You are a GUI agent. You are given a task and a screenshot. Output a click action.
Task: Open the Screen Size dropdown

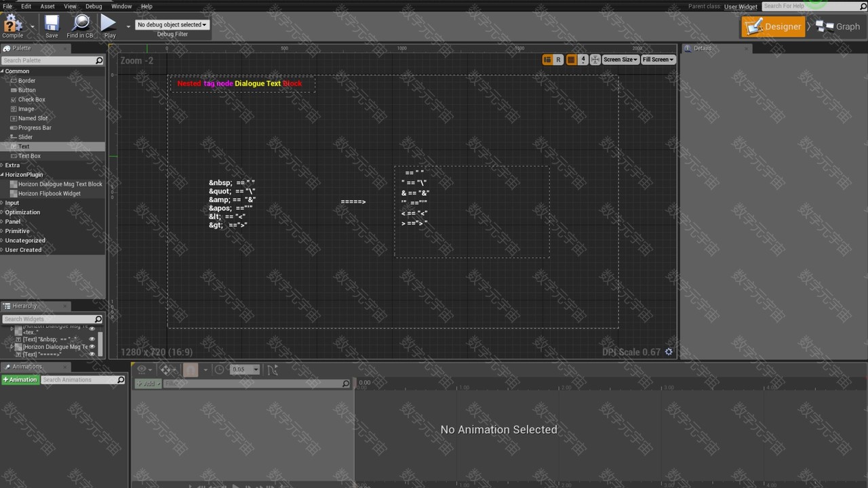point(620,60)
